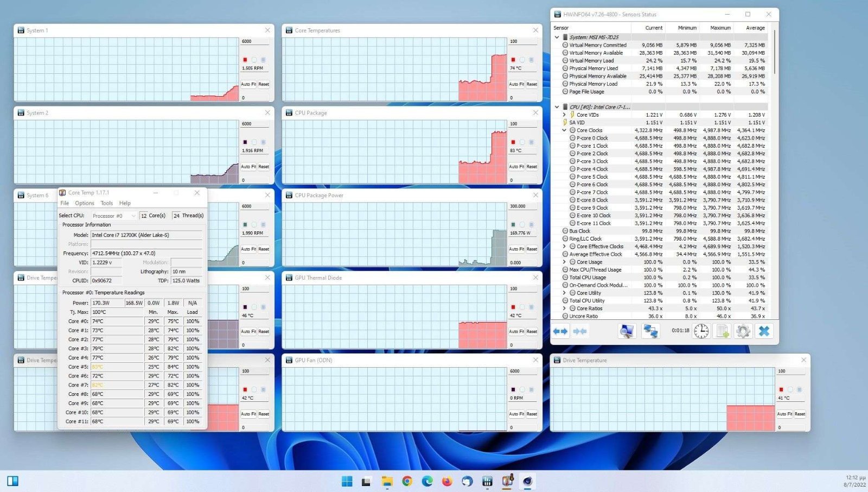Launch Google Chrome from the taskbar
The width and height of the screenshot is (868, 492).
tap(407, 481)
